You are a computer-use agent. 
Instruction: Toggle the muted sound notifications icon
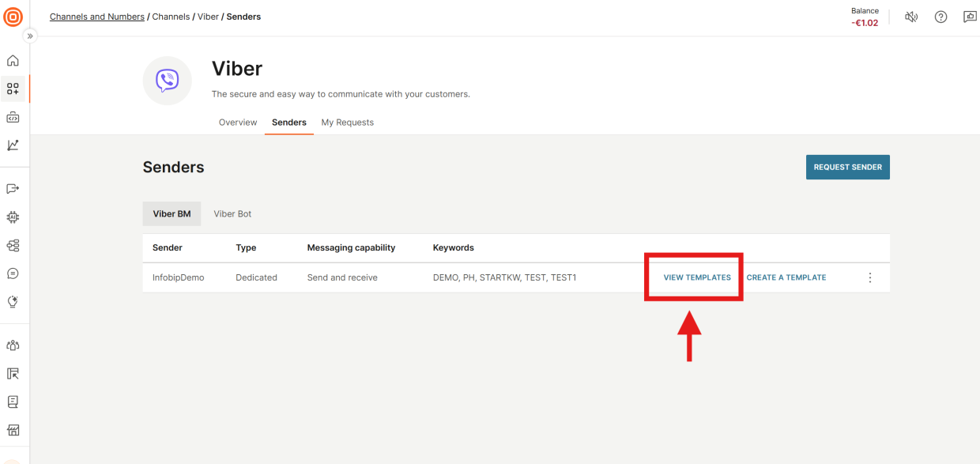[x=911, y=17]
